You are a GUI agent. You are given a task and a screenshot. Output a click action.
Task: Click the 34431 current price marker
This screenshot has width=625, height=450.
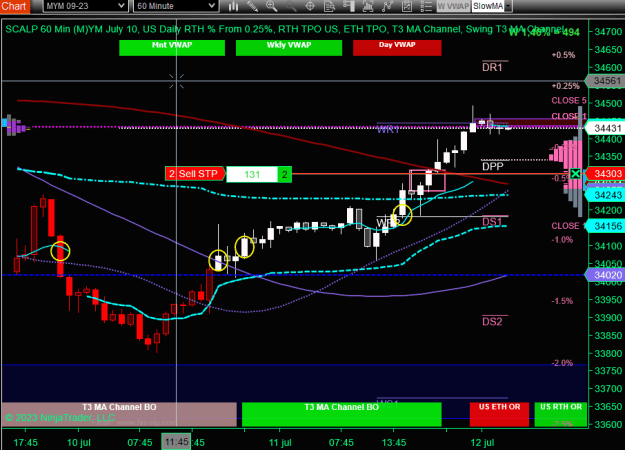tap(606, 128)
